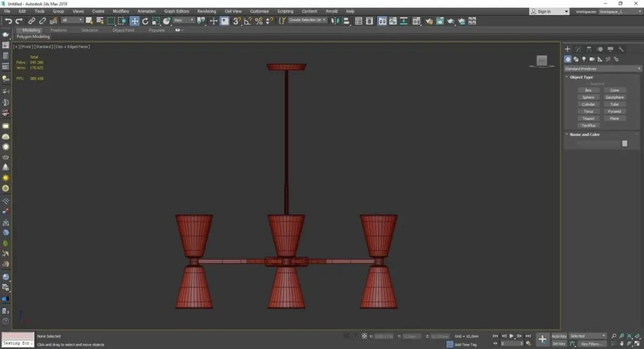Open the Curve Editor toolbar icon
The height and width of the screenshot is (349, 644).
point(393,21)
